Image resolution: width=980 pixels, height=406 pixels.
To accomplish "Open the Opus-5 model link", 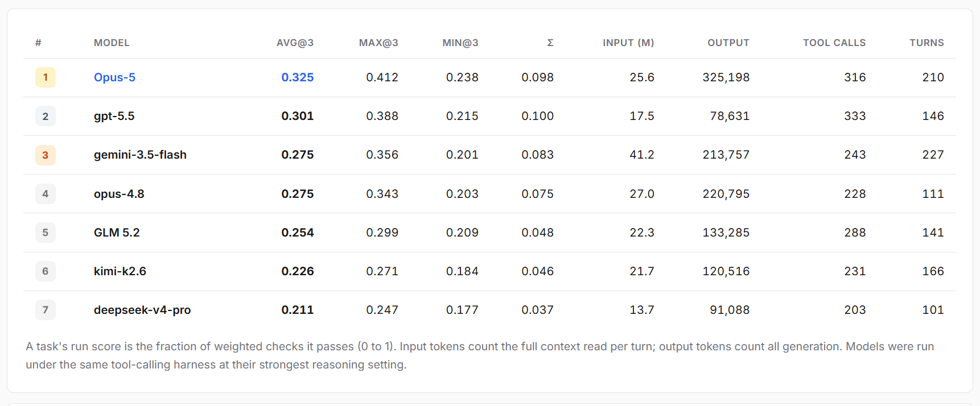I will tap(114, 77).
